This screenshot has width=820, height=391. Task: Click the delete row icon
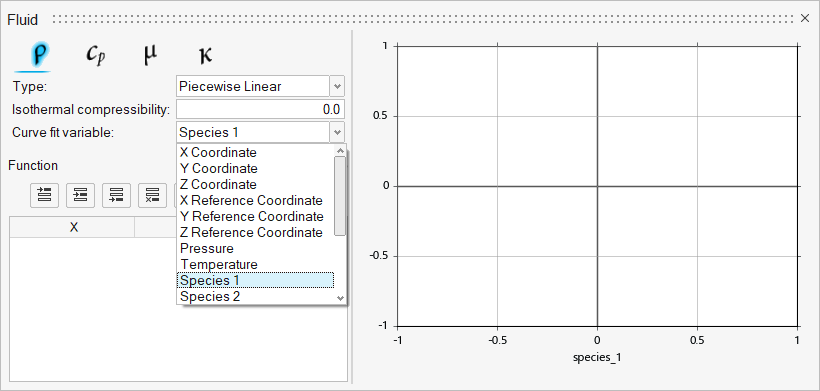(x=152, y=196)
